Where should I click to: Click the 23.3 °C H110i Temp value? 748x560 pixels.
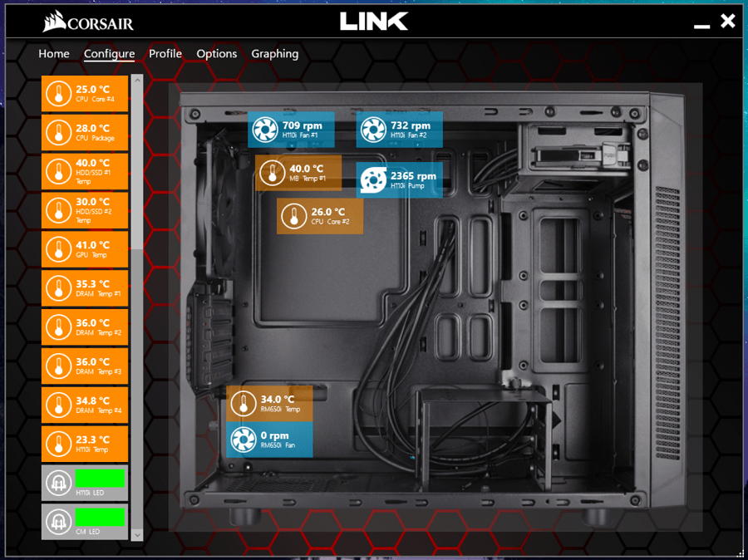point(92,440)
